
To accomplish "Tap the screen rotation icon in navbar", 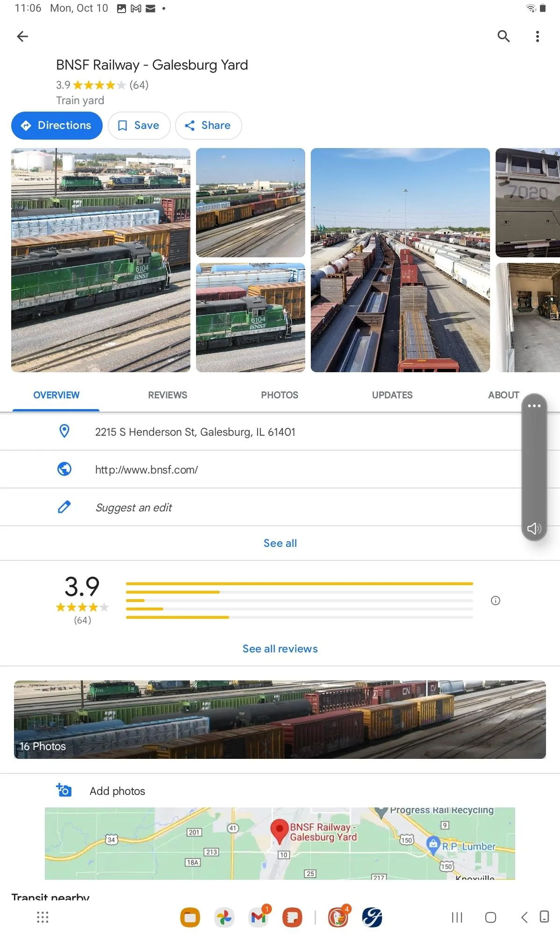I will 544,917.
